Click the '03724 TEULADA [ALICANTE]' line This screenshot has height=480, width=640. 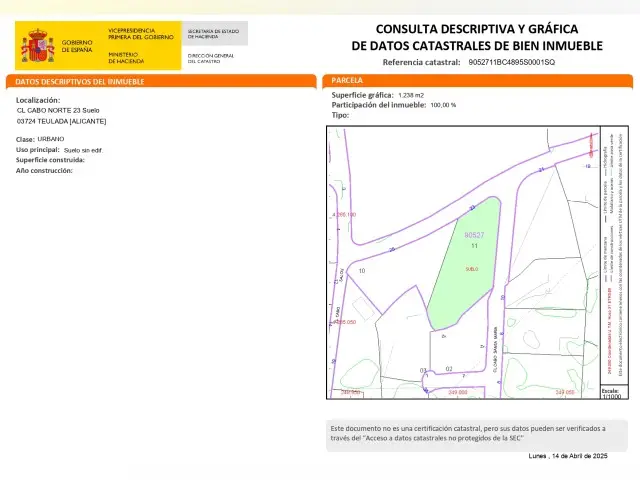tap(61, 121)
